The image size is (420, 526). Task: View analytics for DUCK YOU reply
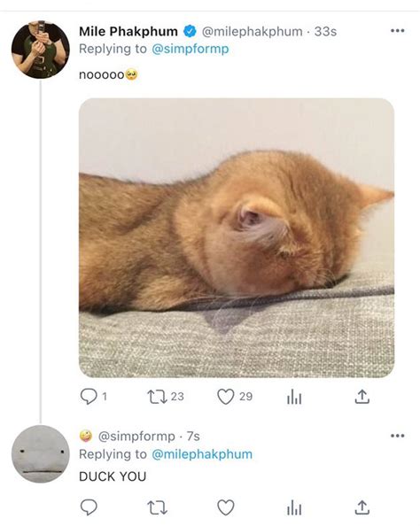294,508
